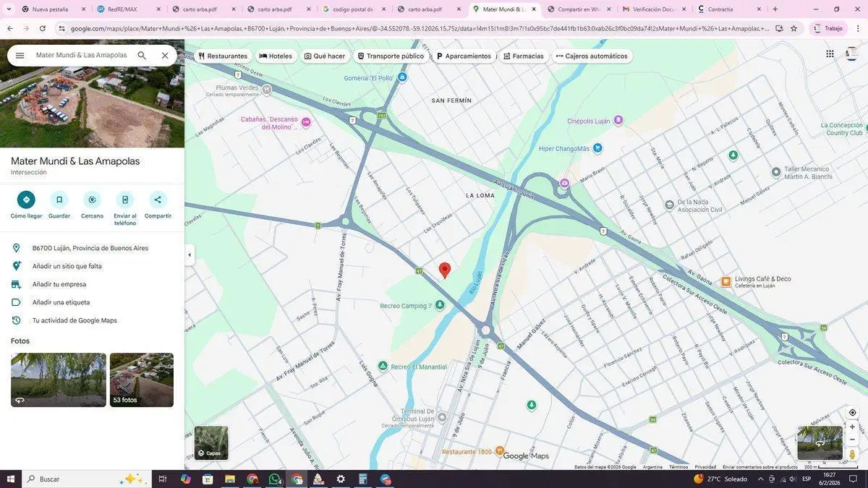Open a new browser tab

pos(775,9)
